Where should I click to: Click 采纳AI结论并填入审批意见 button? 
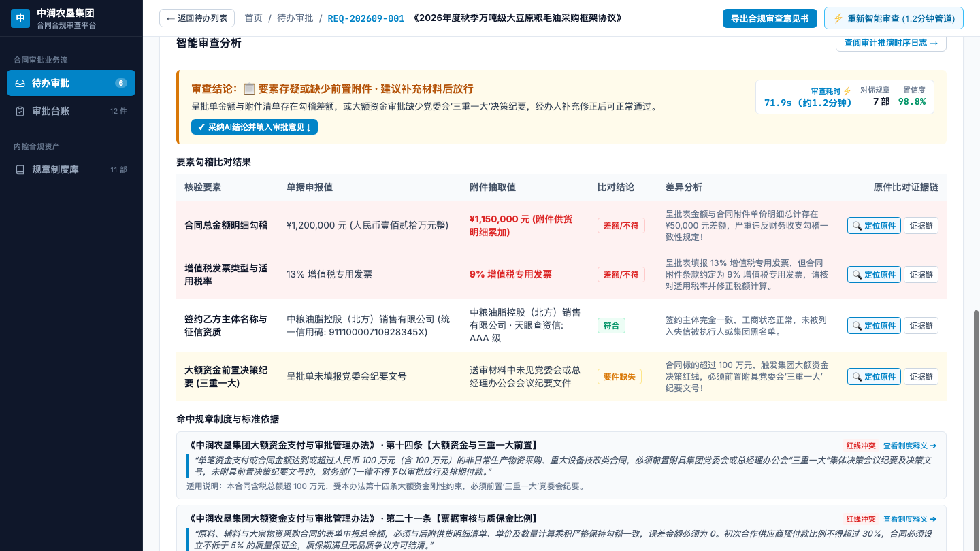pos(255,127)
